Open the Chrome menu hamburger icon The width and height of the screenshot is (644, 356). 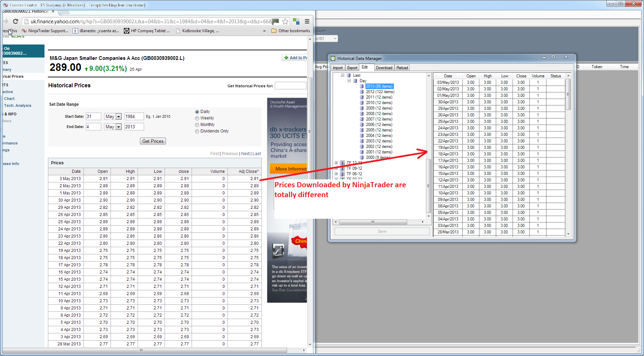[307, 22]
